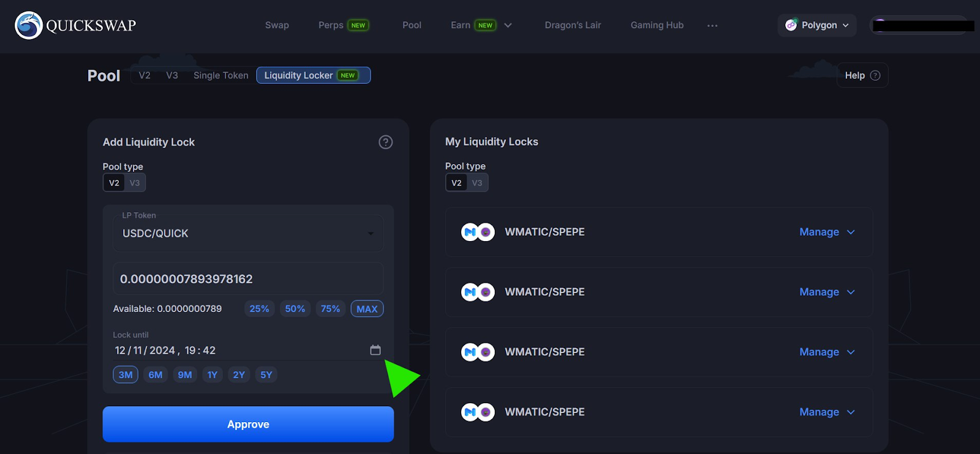980x454 pixels.
Task: Open the Polygon network selector dropdown
Action: click(817, 25)
